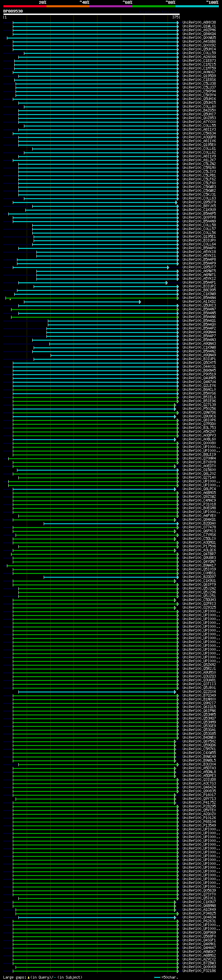
Task: Click the short alignment bar of UniRef100_A1IKD2
Action: 82,302
